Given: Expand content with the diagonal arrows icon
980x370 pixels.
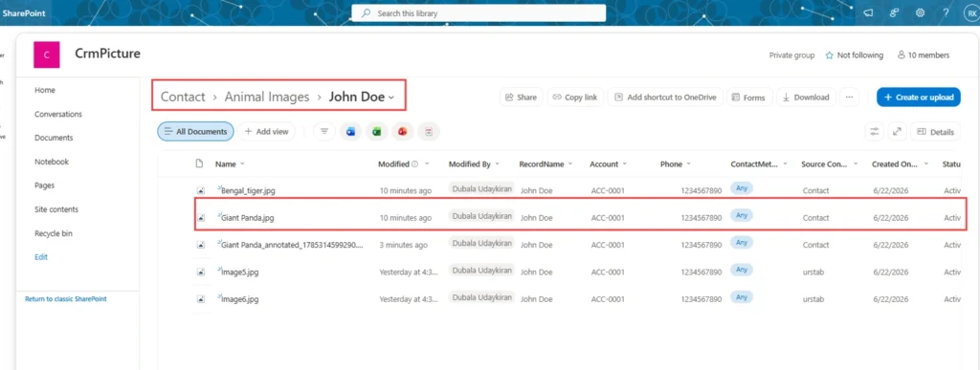Looking at the screenshot, I should [897, 132].
